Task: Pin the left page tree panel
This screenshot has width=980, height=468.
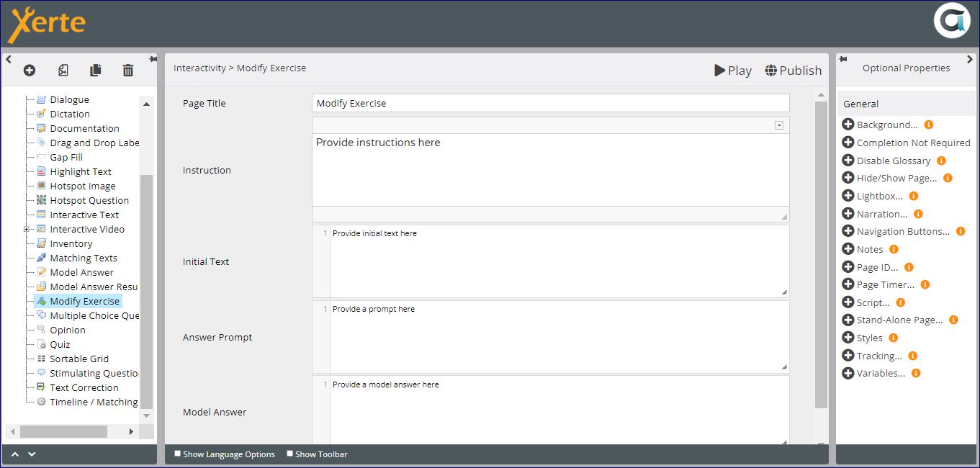Action: tap(152, 59)
